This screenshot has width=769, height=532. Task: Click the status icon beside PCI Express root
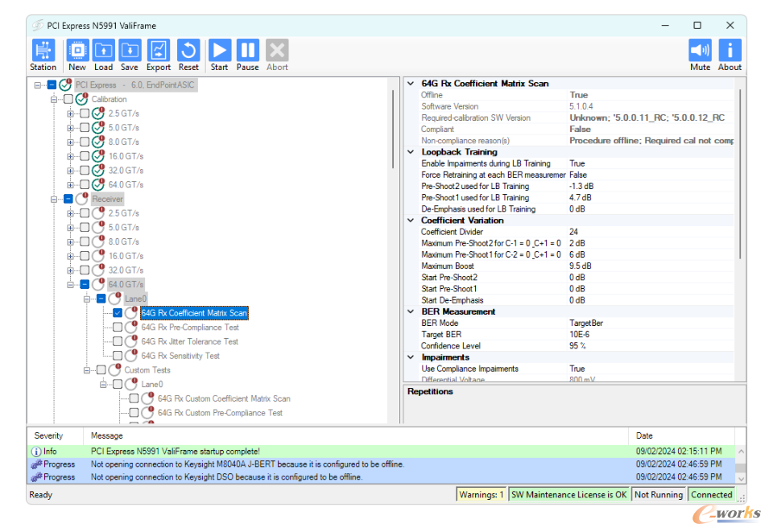(66, 85)
